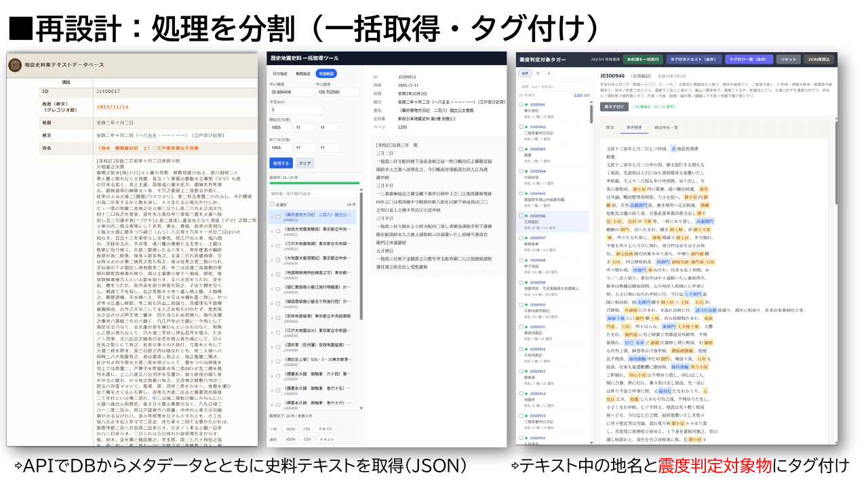
Task: Click the クリア button
Action: tap(306, 163)
